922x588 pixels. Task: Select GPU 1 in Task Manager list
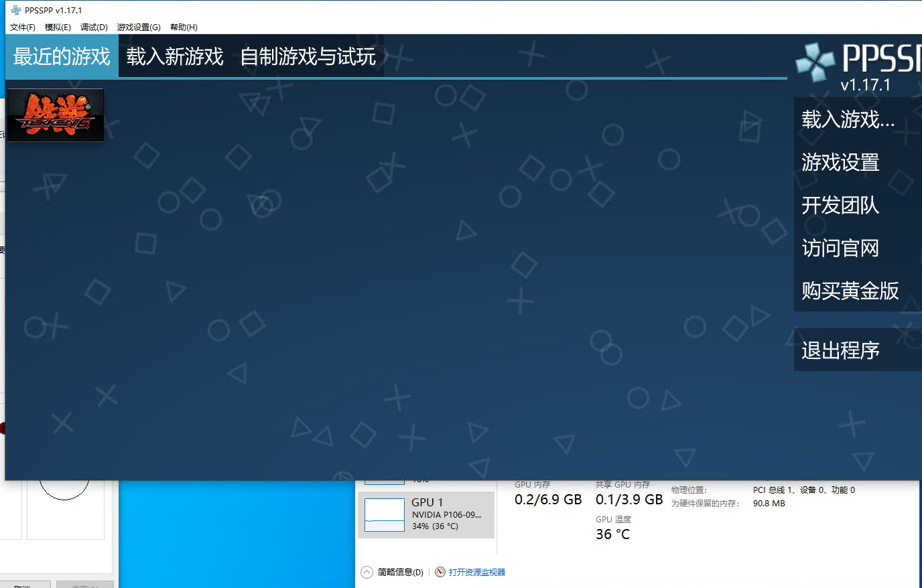point(426,515)
